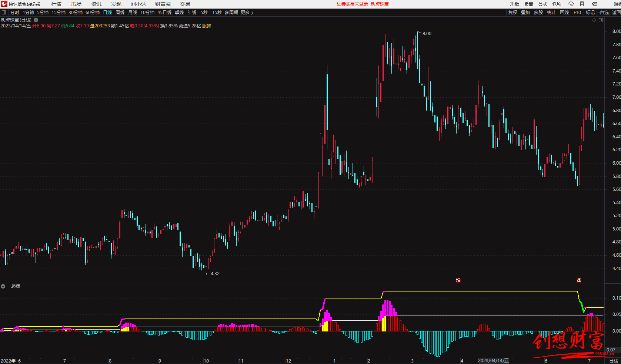Open the 行情 menu

point(56,4)
